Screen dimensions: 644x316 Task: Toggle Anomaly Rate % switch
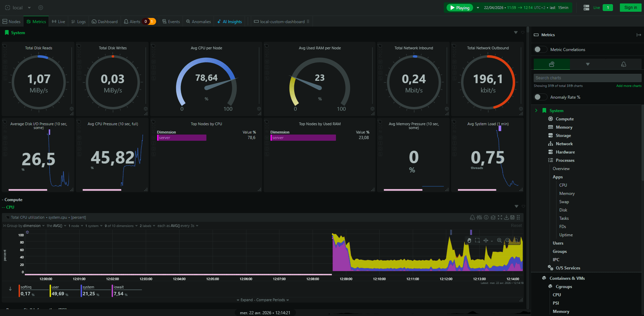tap(540, 97)
